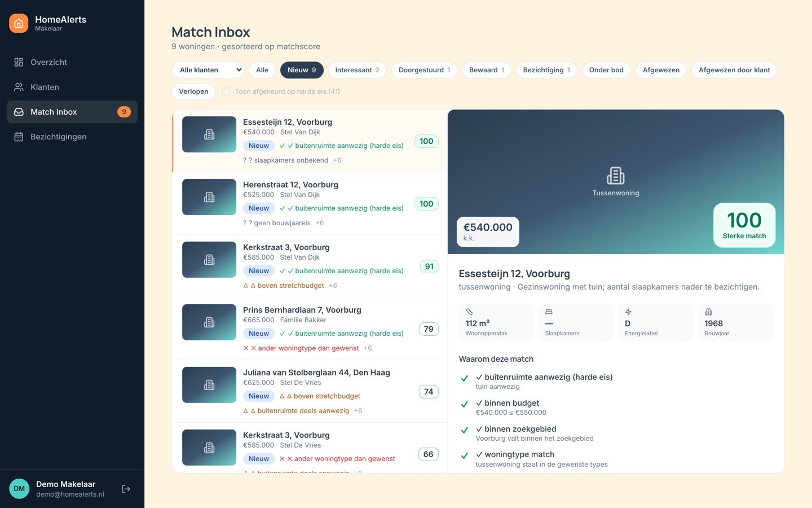Click the score 74 badge

(x=429, y=392)
